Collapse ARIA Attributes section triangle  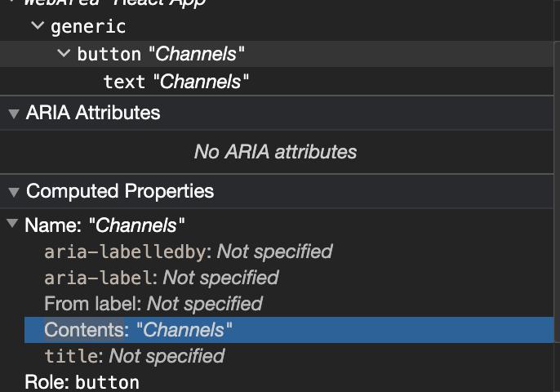coord(13,114)
